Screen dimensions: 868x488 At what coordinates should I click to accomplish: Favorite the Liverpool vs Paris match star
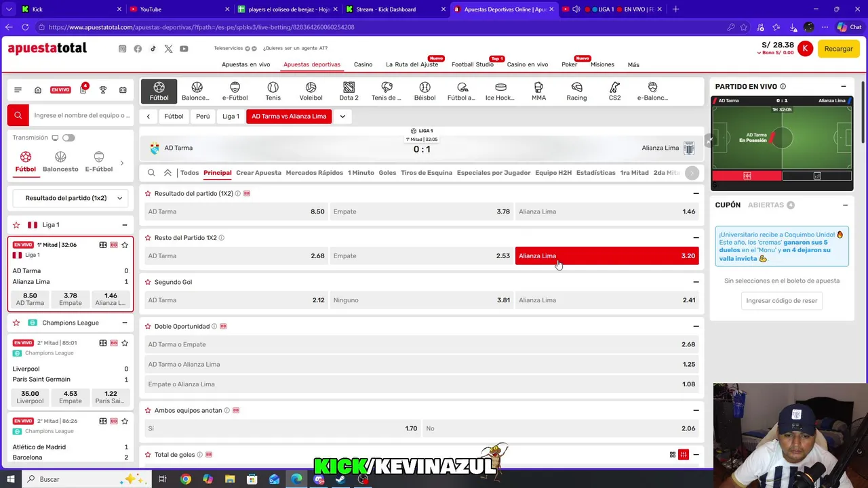pos(125,343)
